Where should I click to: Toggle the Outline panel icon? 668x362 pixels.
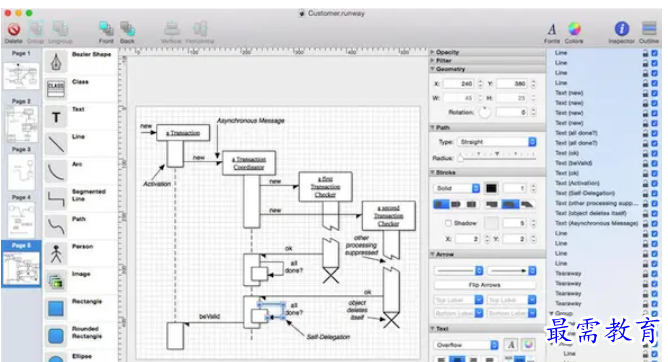(649, 29)
